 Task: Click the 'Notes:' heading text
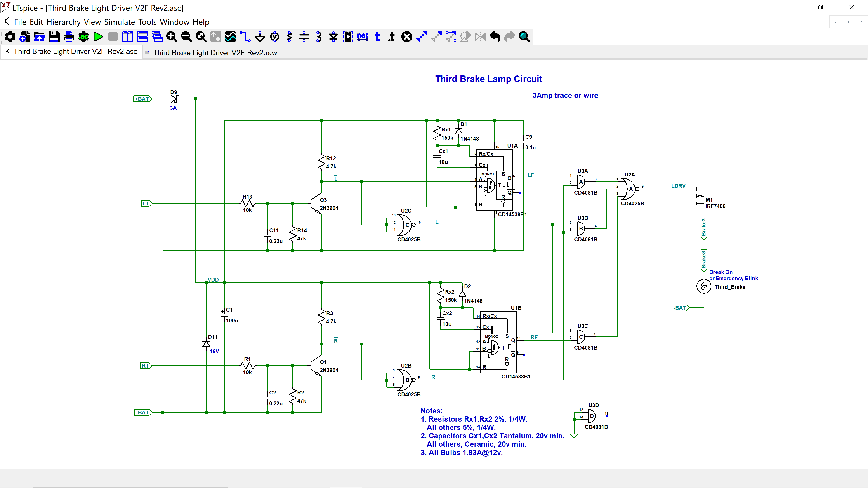pos(432,411)
